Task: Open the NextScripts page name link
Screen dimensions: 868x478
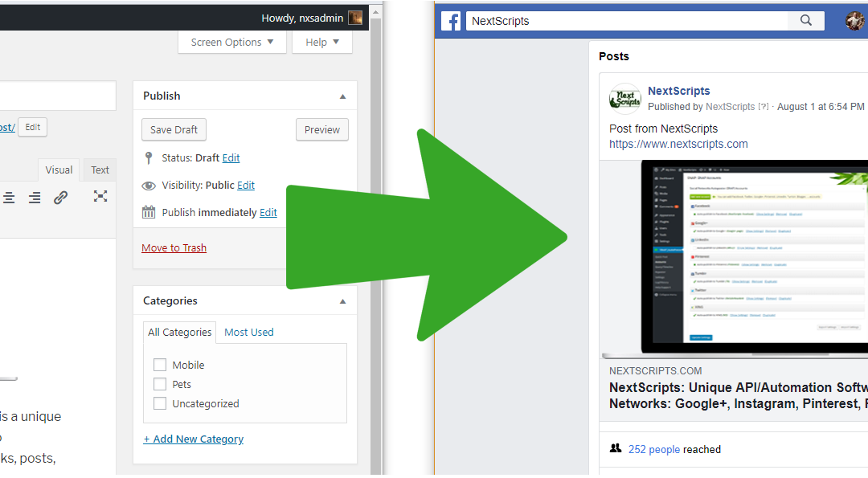Action: 678,91
